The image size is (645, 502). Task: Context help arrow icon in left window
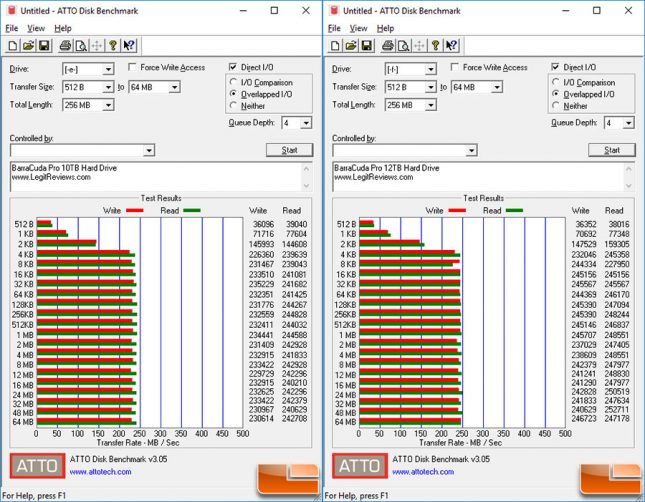pos(129,45)
